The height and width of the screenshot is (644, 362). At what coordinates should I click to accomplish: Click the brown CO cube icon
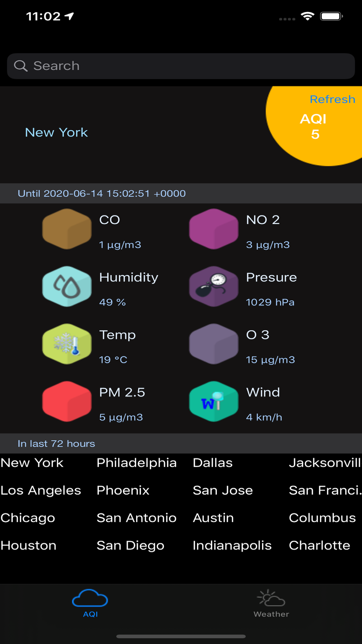click(x=67, y=229)
